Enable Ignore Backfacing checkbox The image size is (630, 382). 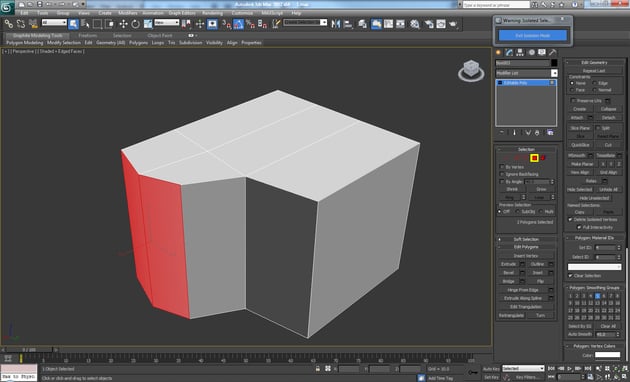tap(502, 174)
